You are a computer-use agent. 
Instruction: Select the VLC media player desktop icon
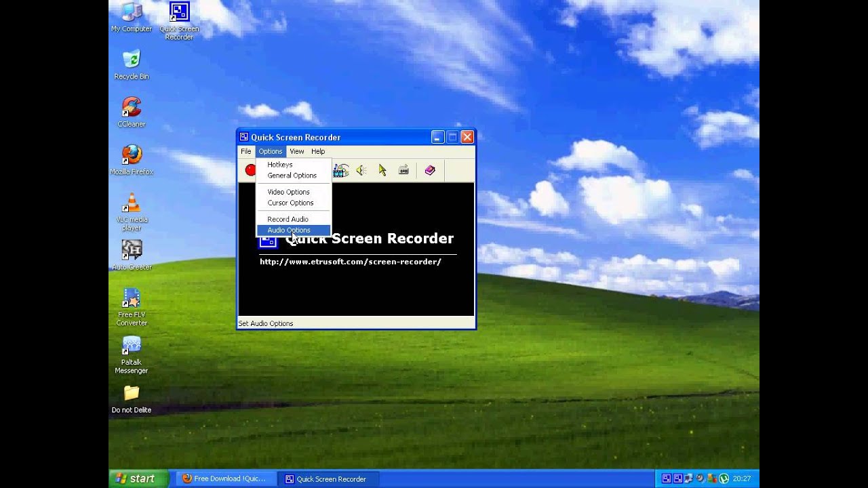pyautogui.click(x=132, y=211)
